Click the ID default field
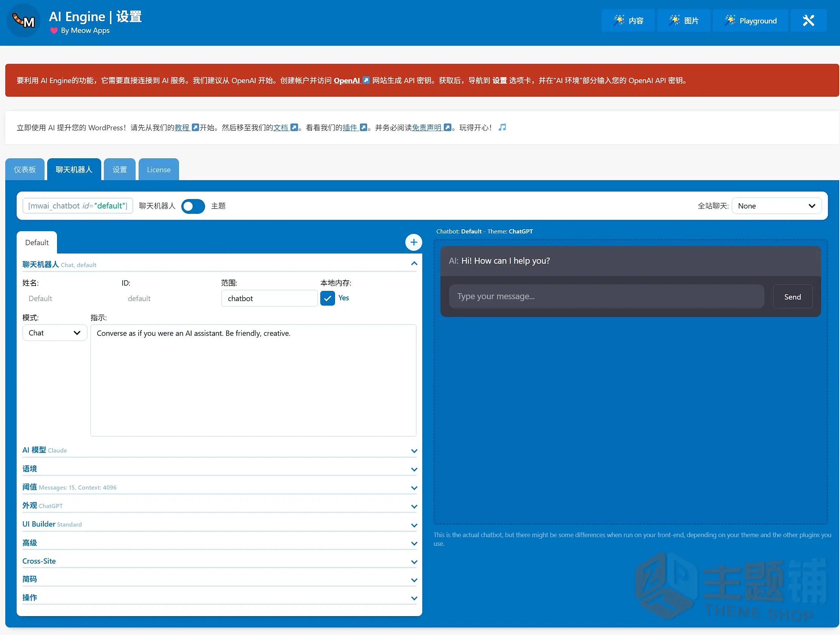This screenshot has width=840, height=635. click(x=169, y=298)
